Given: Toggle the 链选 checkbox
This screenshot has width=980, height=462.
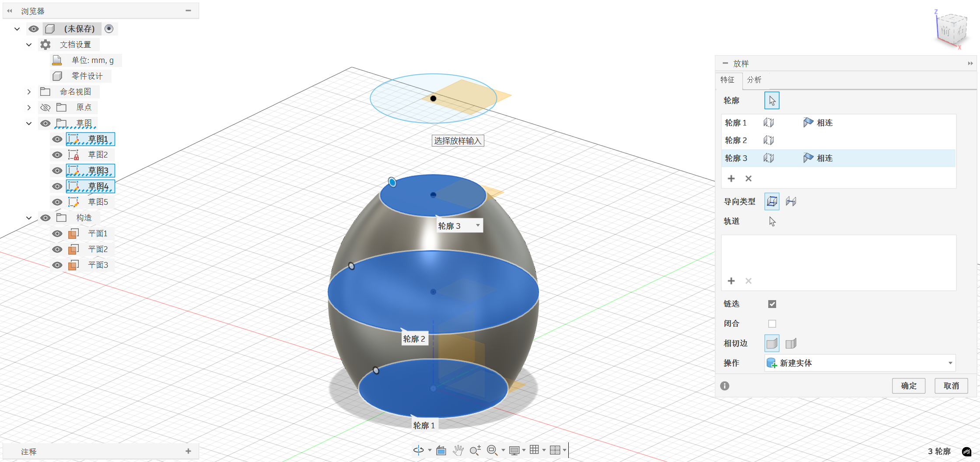Looking at the screenshot, I should (x=772, y=304).
